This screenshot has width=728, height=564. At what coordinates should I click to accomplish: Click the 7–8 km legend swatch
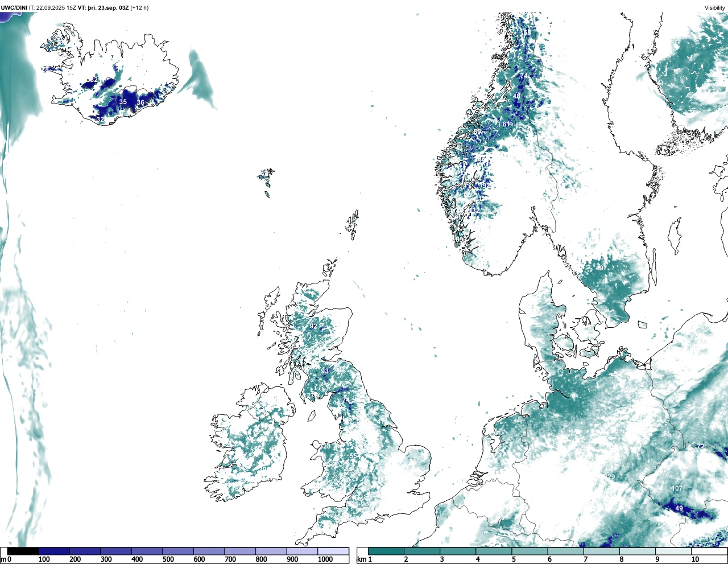[602, 551]
